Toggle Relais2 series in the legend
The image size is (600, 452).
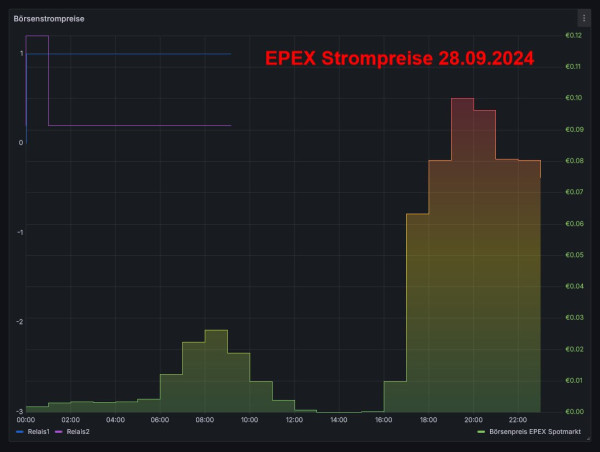point(78,431)
